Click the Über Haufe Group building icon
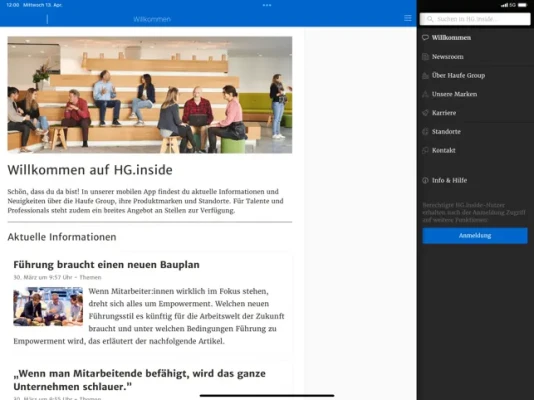This screenshot has width=534, height=400. tap(425, 76)
